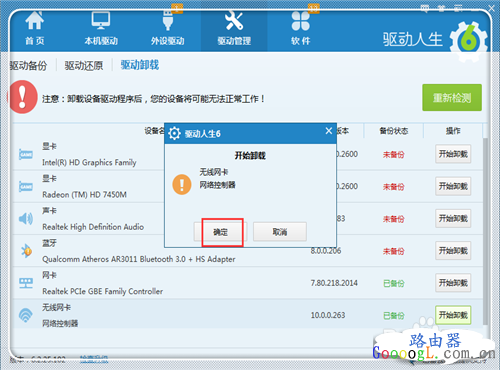Viewport: 500px width, 370px height.
Task: Click the orange exclamation icon in dialog
Action: (x=182, y=184)
